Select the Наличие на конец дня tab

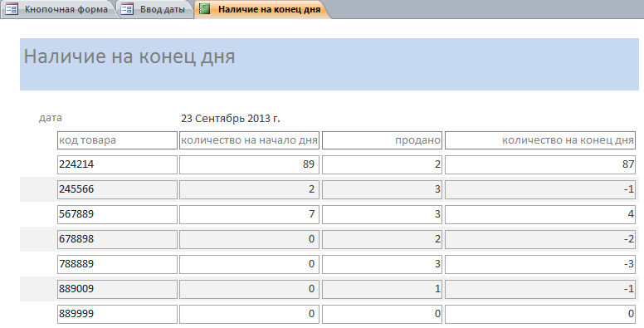263,9
